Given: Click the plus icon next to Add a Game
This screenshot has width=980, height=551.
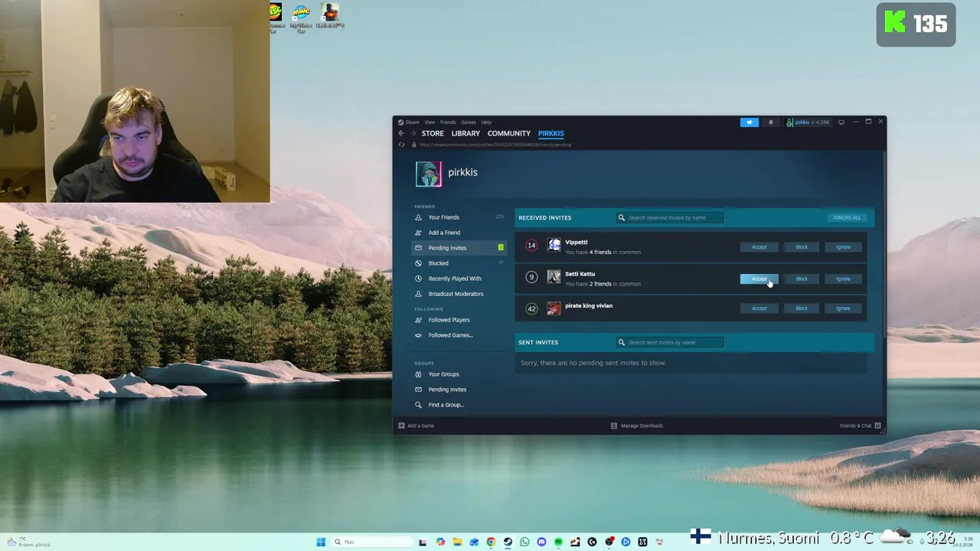Looking at the screenshot, I should tap(401, 425).
